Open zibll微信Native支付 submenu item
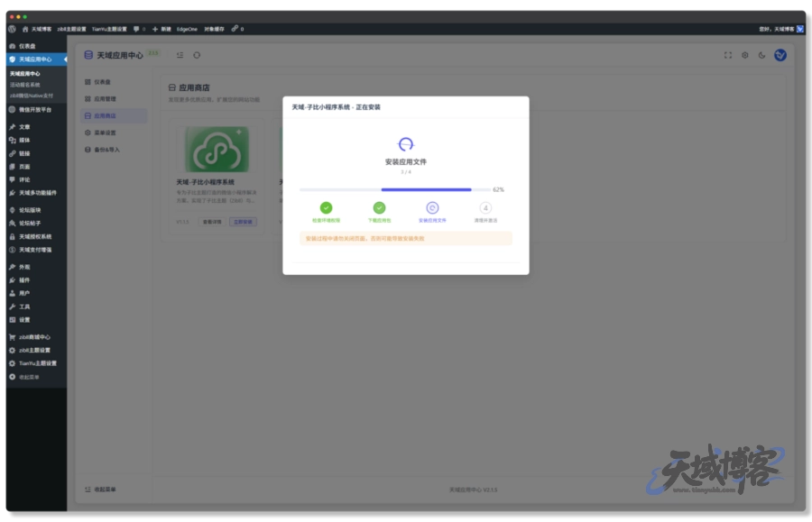This screenshot has width=812, height=522. pos(31,96)
